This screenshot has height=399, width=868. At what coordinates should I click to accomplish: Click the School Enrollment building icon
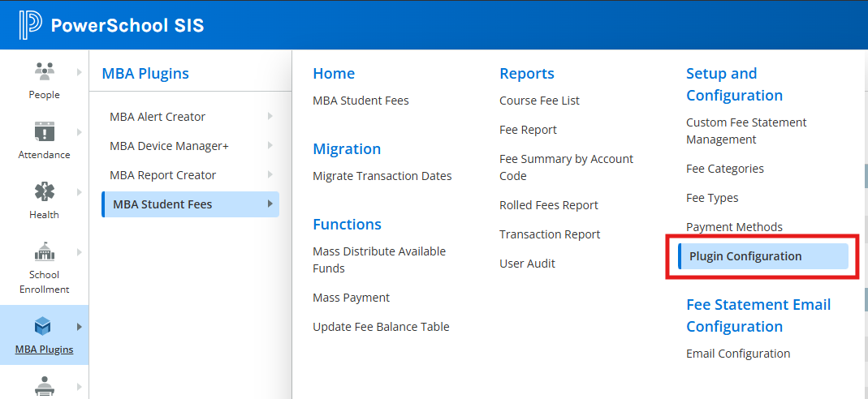[x=44, y=252]
